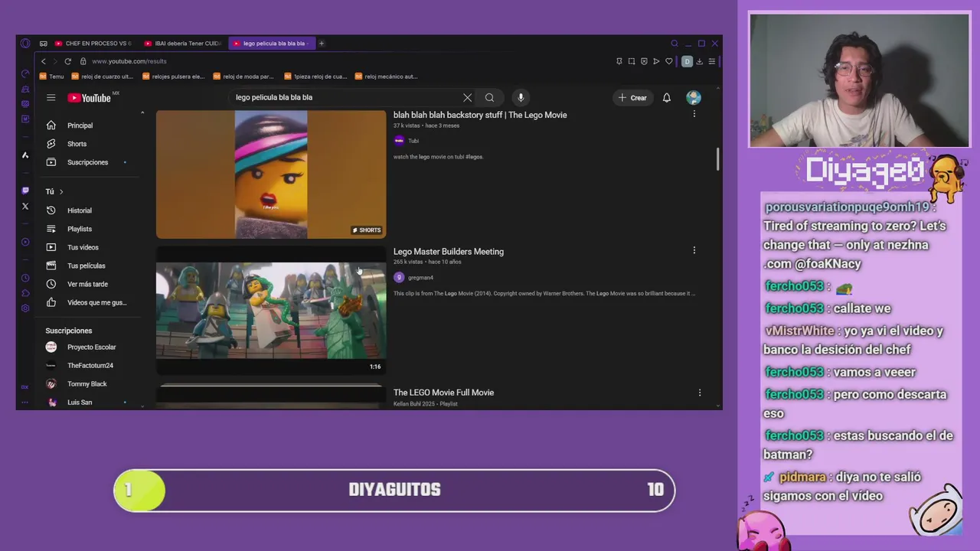Play the Lego Shorts thumbnail
Viewport: 980px width, 551px height.
coord(271,174)
